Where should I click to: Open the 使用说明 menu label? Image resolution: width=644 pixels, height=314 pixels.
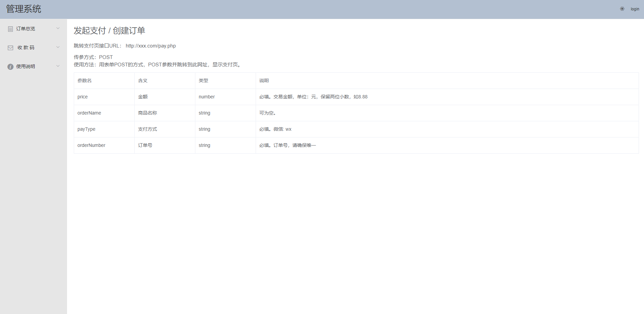point(26,67)
